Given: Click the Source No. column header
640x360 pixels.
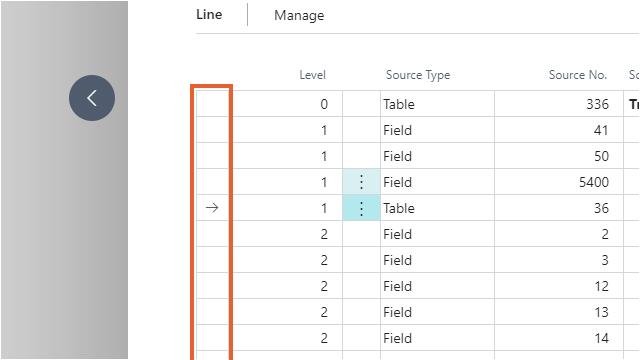Looking at the screenshot, I should click(578, 75).
